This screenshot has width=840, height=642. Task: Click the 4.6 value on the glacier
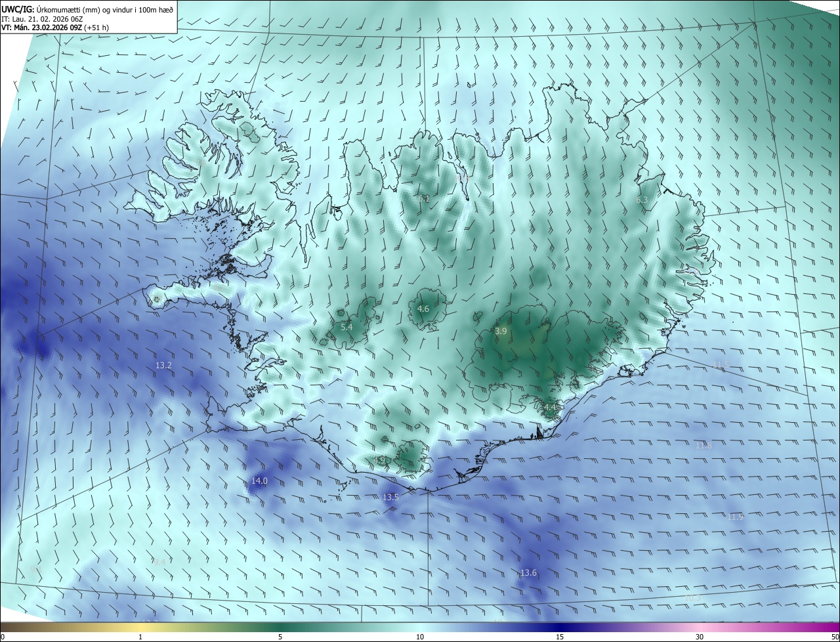pyautogui.click(x=423, y=309)
